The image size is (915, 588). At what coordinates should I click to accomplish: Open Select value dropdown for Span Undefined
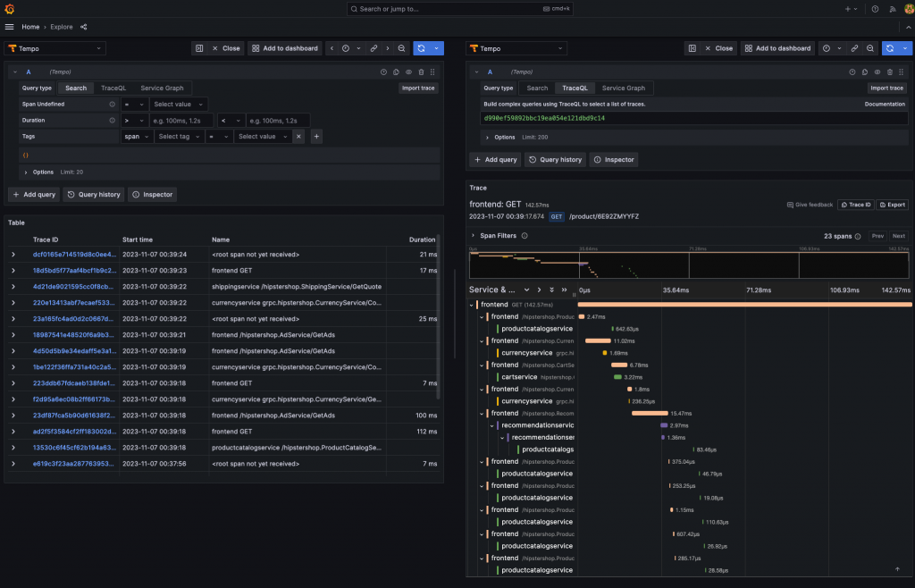pos(179,105)
